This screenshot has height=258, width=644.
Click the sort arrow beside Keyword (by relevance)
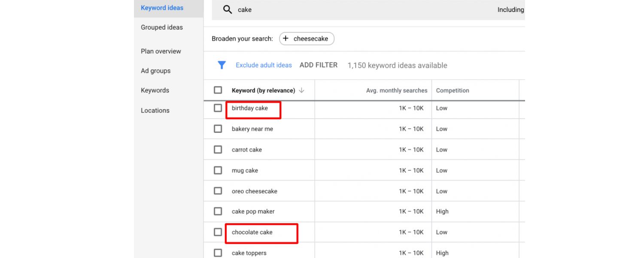click(302, 90)
